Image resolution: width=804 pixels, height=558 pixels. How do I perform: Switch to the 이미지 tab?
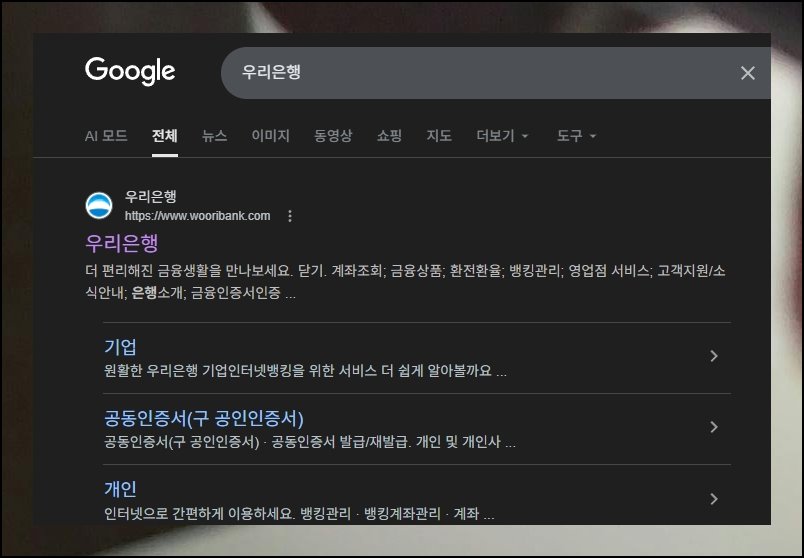(271, 136)
